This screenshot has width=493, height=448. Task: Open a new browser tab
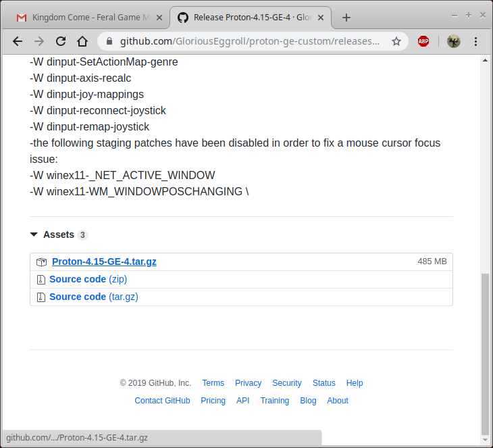[x=346, y=18]
